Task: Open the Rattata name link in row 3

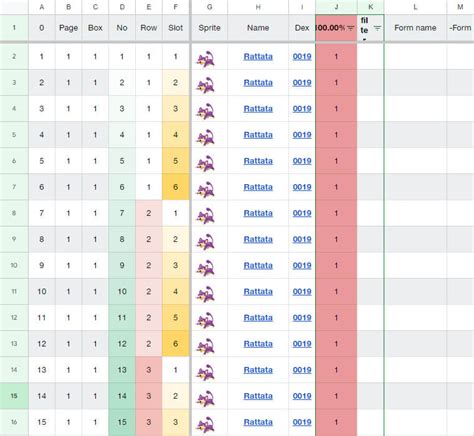Action: (258, 83)
